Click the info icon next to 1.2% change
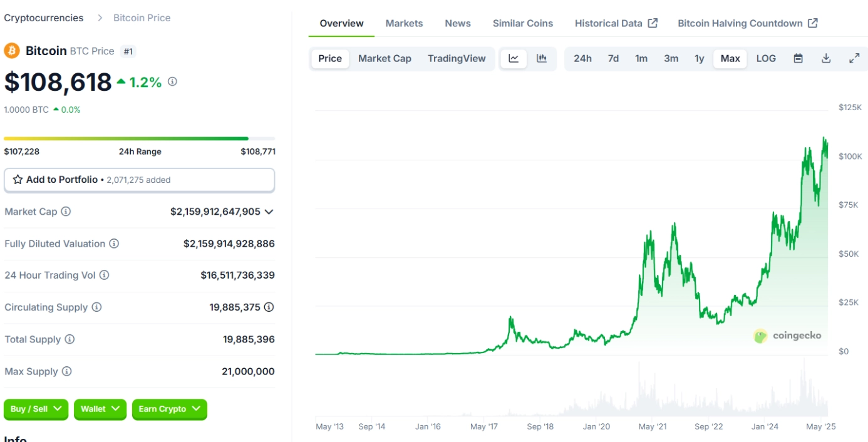This screenshot has height=442, width=868. [x=172, y=81]
